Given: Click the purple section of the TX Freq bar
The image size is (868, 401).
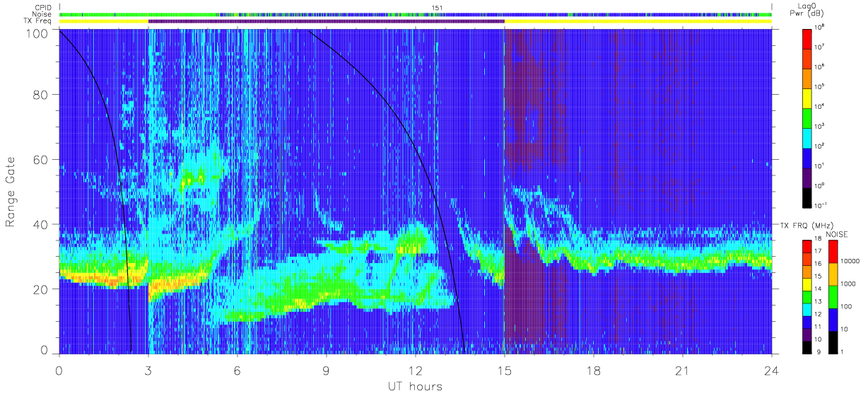Looking at the screenshot, I should 326,21.
